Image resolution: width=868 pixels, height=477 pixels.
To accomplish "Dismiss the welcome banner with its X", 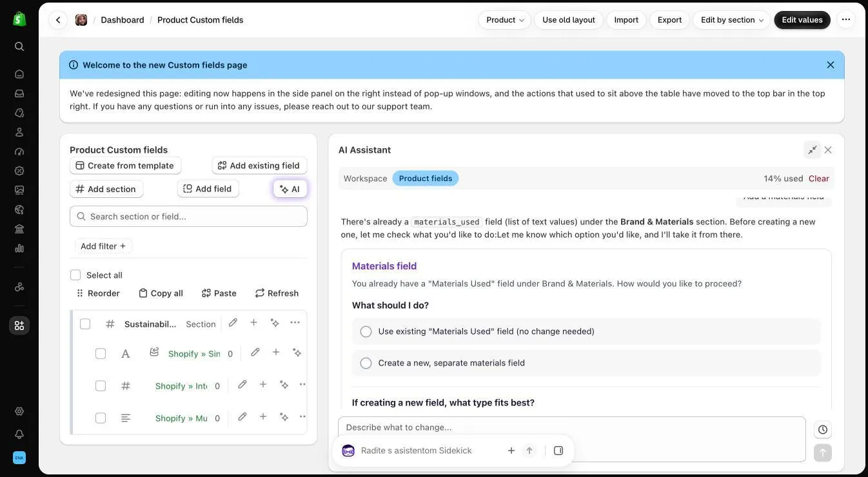I will [831, 65].
